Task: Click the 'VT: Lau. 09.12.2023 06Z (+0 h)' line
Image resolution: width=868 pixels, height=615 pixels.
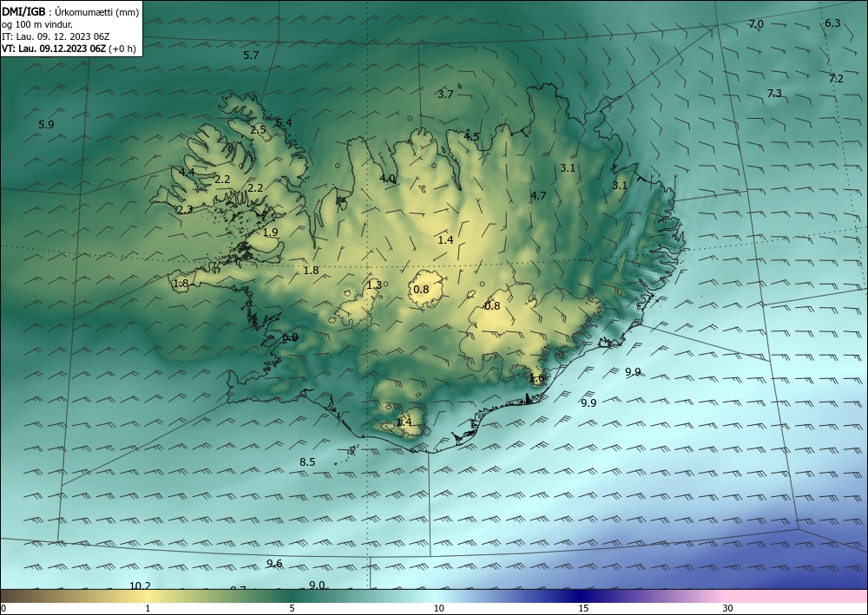Action: 69,49
